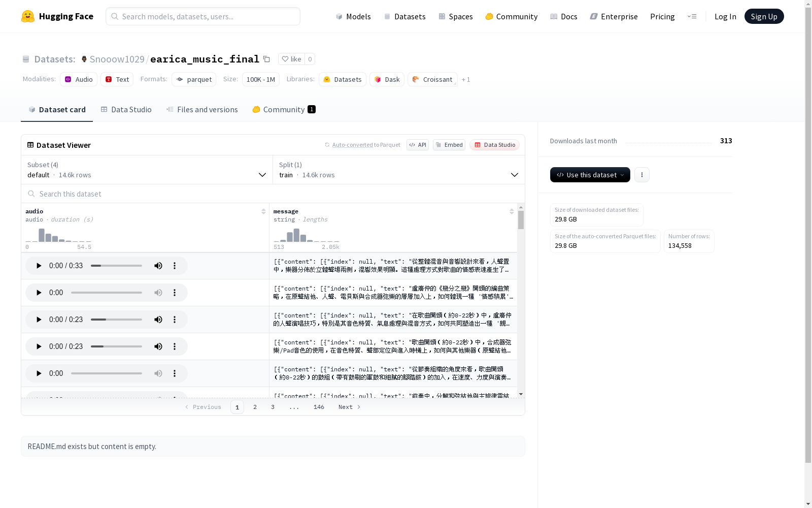This screenshot has height=508, width=812.
Task: Go to page 3 of results
Action: click(273, 407)
